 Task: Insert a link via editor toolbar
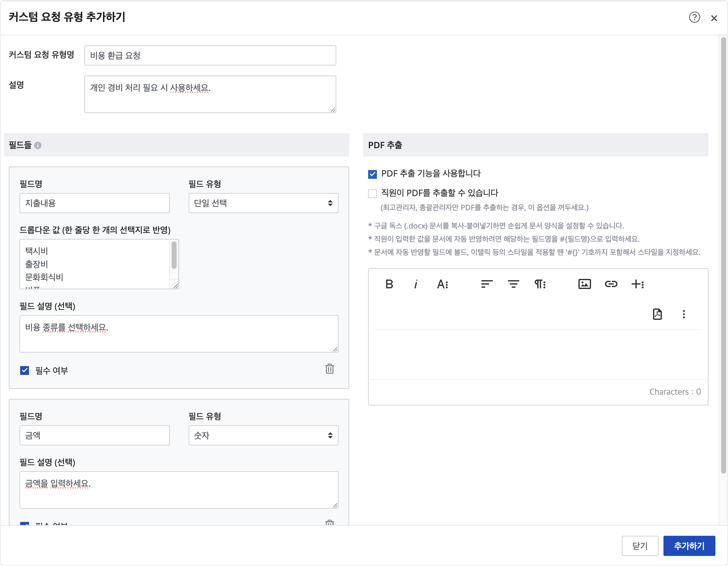[611, 284]
